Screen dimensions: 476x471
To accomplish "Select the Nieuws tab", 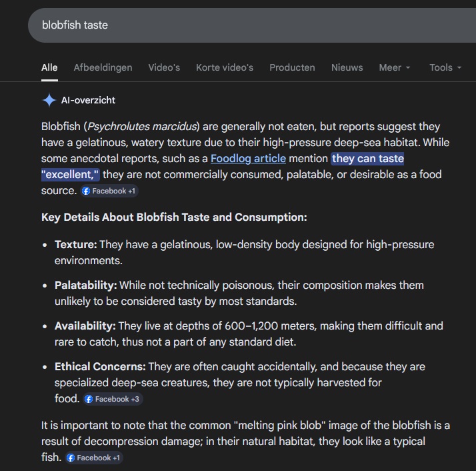I will pyautogui.click(x=347, y=67).
